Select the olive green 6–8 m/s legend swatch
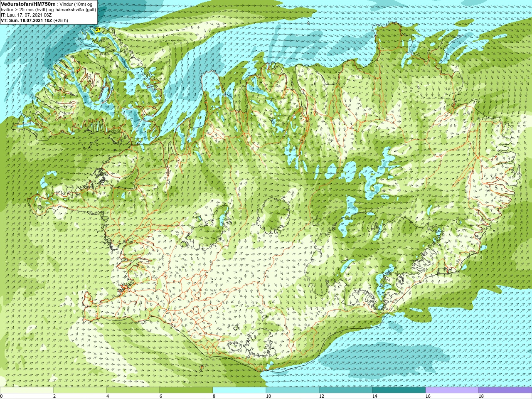 (186, 390)
